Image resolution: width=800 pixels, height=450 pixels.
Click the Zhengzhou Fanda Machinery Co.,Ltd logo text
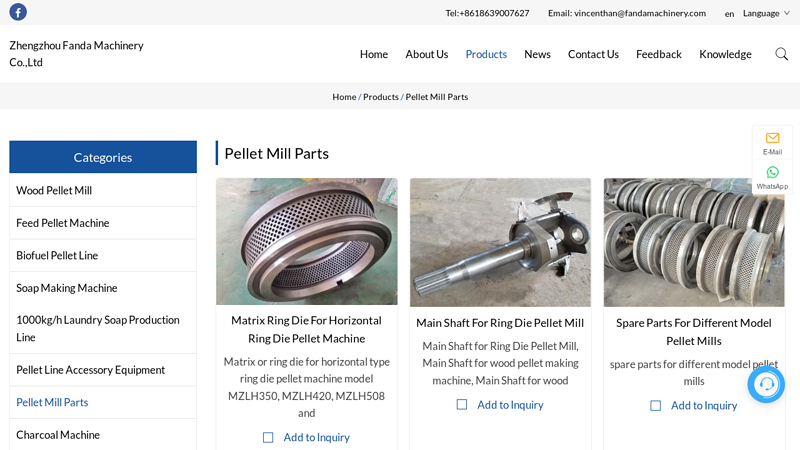click(77, 54)
